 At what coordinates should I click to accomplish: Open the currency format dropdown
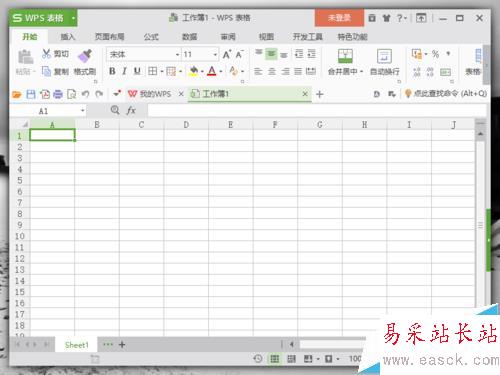(426, 54)
